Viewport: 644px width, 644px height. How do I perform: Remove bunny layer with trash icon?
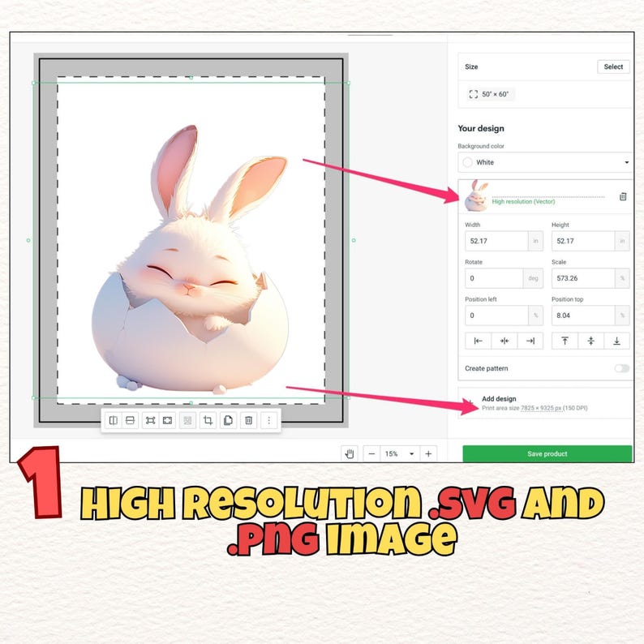coord(623,197)
